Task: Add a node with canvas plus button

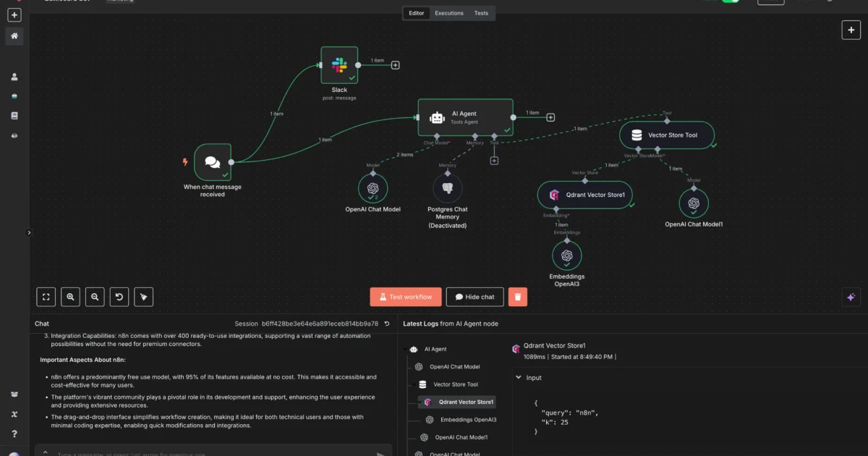Action: [x=851, y=30]
